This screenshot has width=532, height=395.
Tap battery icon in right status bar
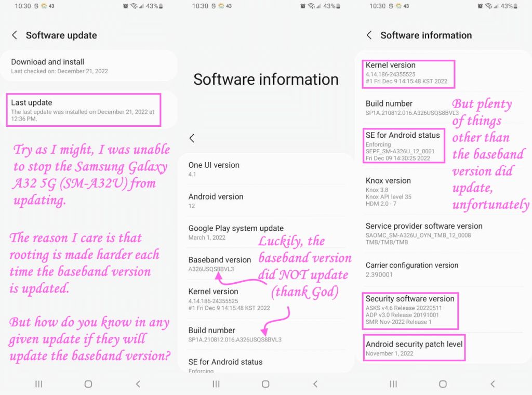pyautogui.click(x=516, y=6)
